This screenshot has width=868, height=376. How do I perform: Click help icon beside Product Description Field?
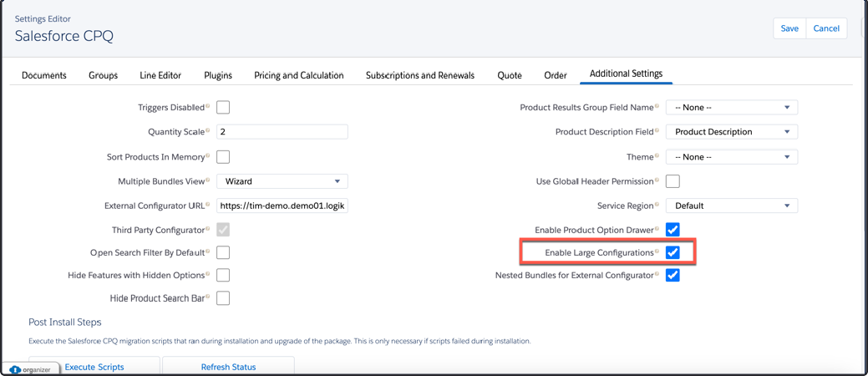click(657, 130)
